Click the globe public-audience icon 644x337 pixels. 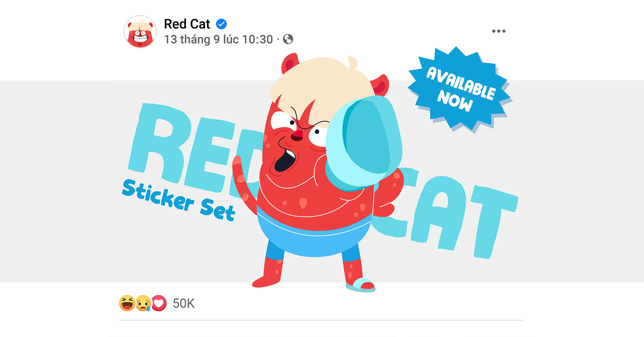coord(288,39)
